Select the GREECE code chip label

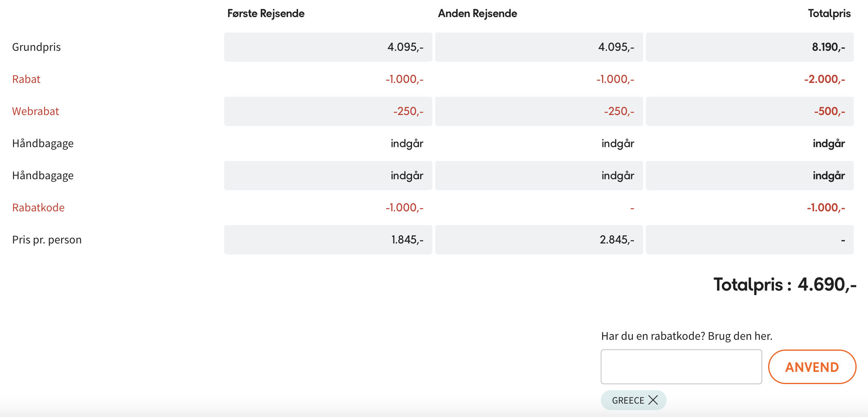pyautogui.click(x=628, y=400)
